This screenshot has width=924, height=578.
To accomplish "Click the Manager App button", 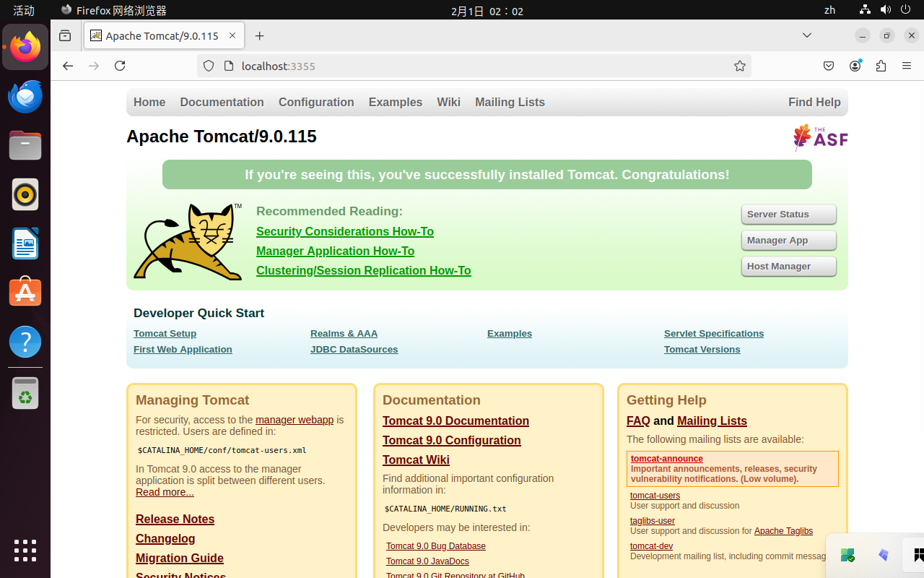I will (789, 241).
